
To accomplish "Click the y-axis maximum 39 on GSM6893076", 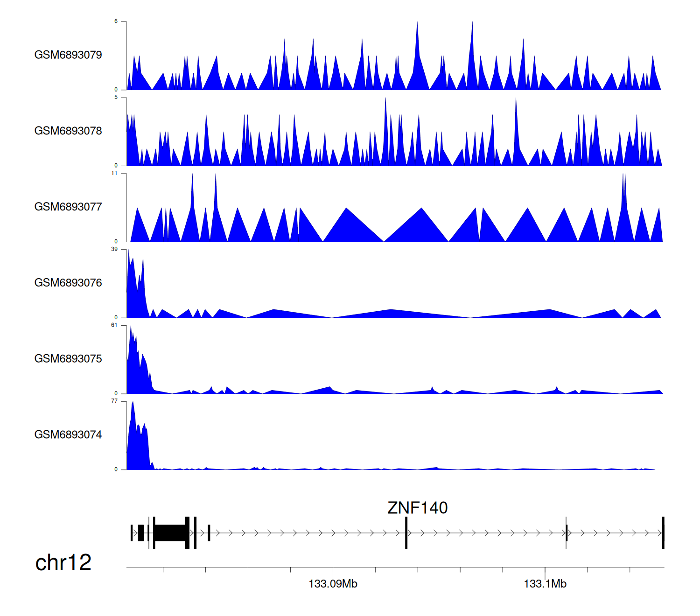I will click(114, 249).
